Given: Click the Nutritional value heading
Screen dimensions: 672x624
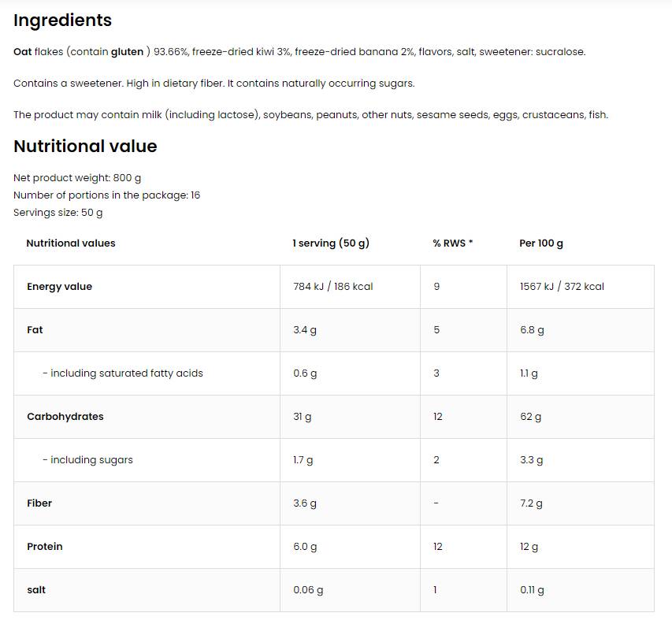Looking at the screenshot, I should [x=85, y=147].
